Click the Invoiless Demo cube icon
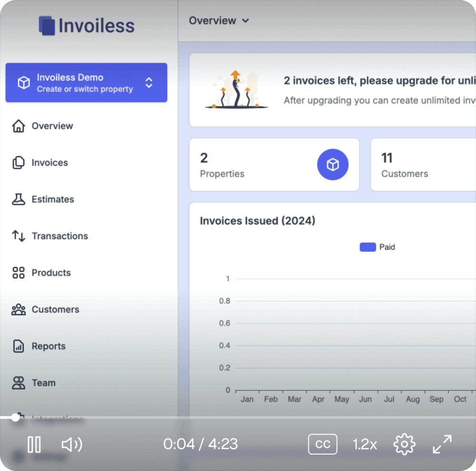 click(24, 82)
